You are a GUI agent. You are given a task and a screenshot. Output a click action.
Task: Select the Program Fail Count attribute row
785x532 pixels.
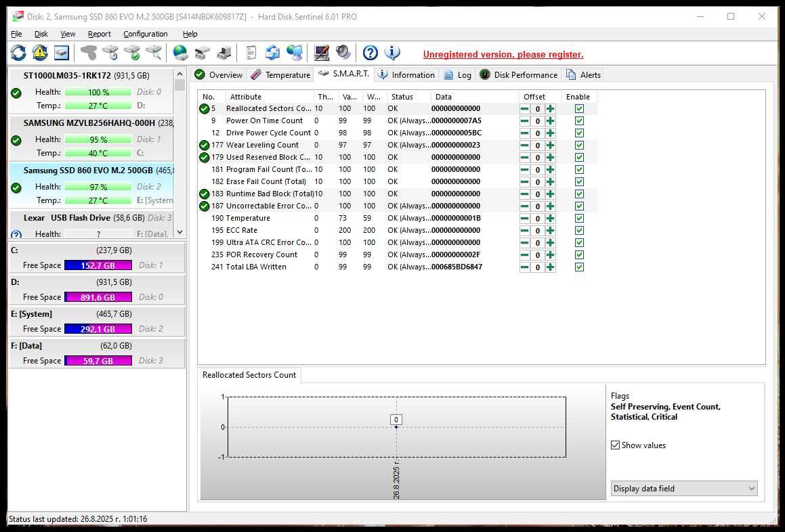[398, 170]
